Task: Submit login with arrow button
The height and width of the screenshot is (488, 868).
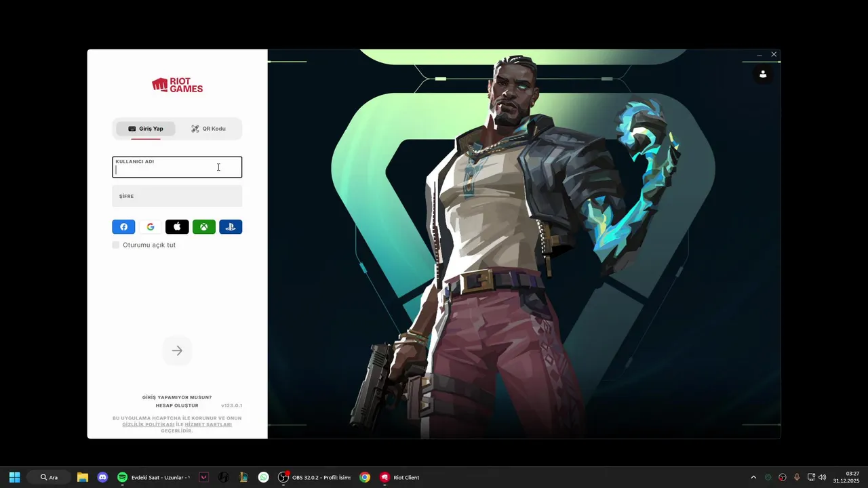Action: [177, 350]
